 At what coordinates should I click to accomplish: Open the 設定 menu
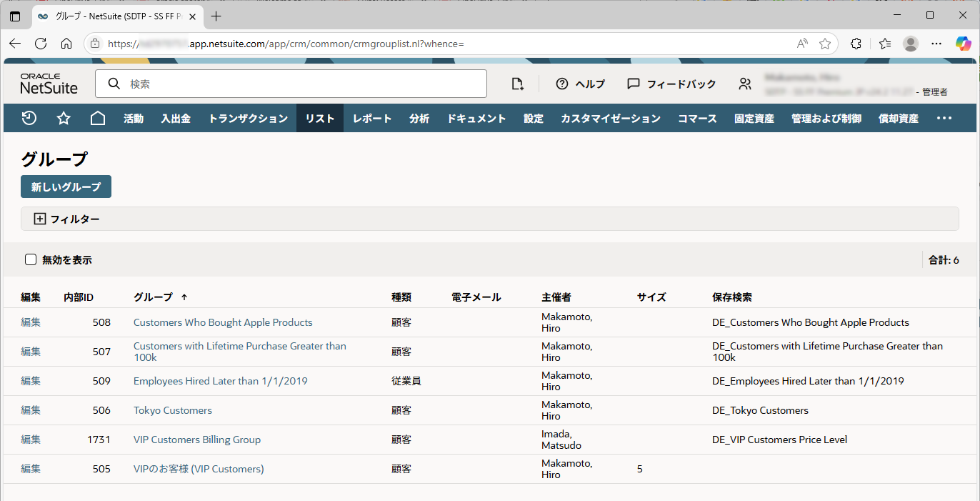coord(534,118)
